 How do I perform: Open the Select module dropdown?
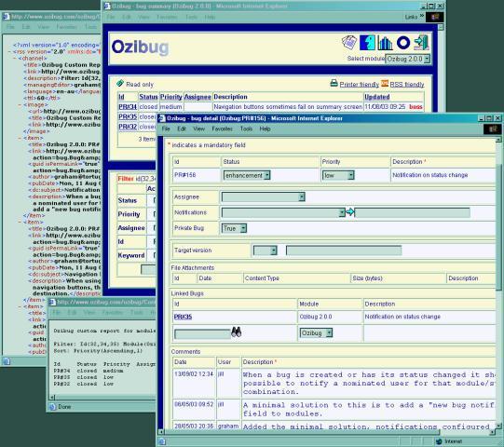coord(407,59)
